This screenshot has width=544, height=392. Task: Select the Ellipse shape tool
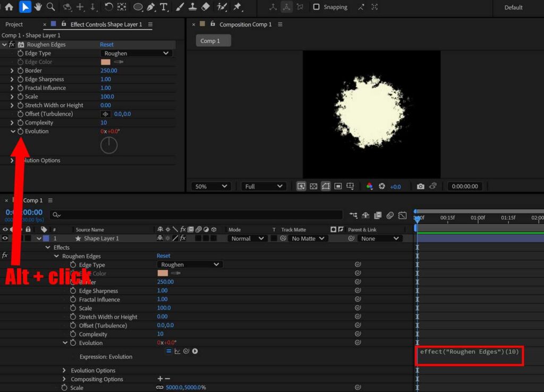(138, 7)
